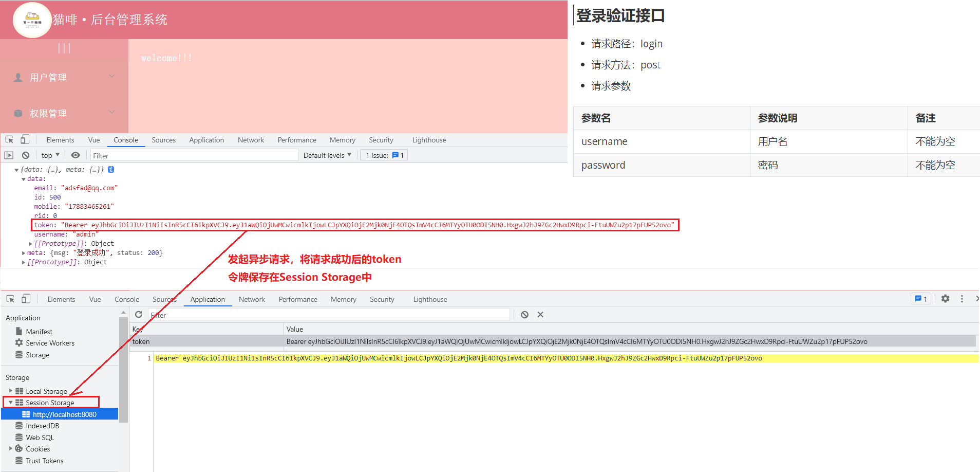Open the Vue tab in bottom DevTools
This screenshot has width=980, height=472.
coord(95,299)
